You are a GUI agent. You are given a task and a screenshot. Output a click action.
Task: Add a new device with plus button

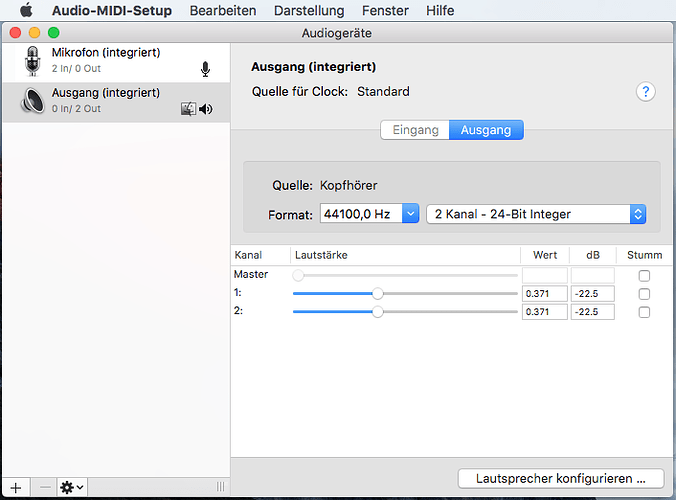point(15,487)
